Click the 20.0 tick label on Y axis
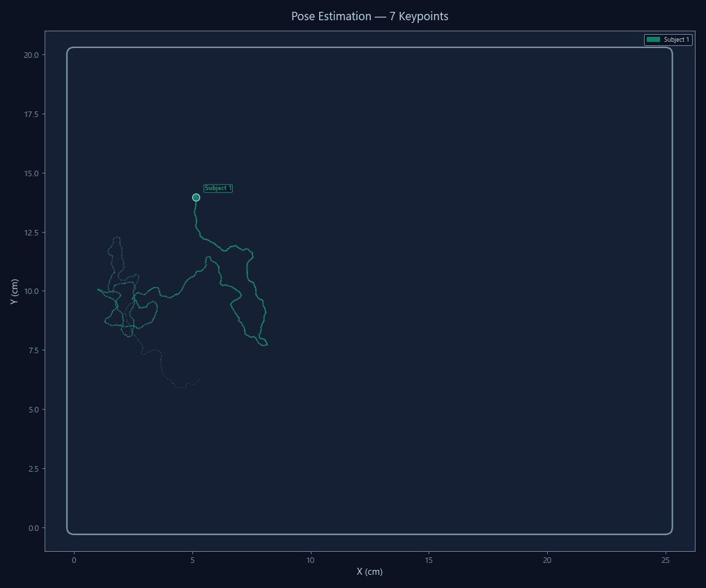Image resolution: width=706 pixels, height=588 pixels. pos(29,55)
